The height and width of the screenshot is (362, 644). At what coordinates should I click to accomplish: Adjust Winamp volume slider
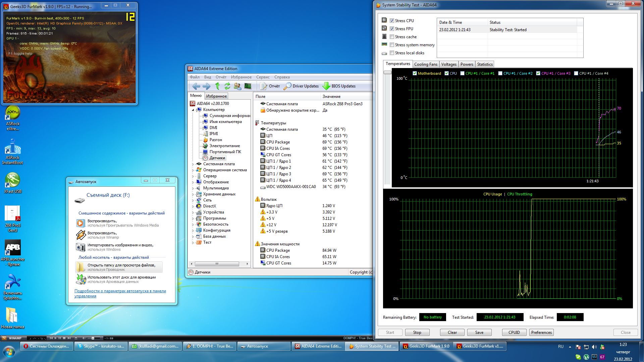(x=92, y=338)
